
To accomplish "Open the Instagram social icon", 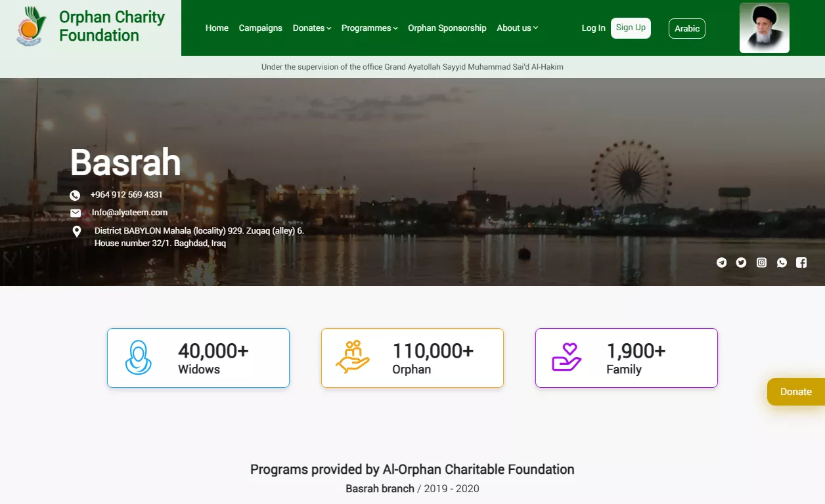I will (x=761, y=262).
